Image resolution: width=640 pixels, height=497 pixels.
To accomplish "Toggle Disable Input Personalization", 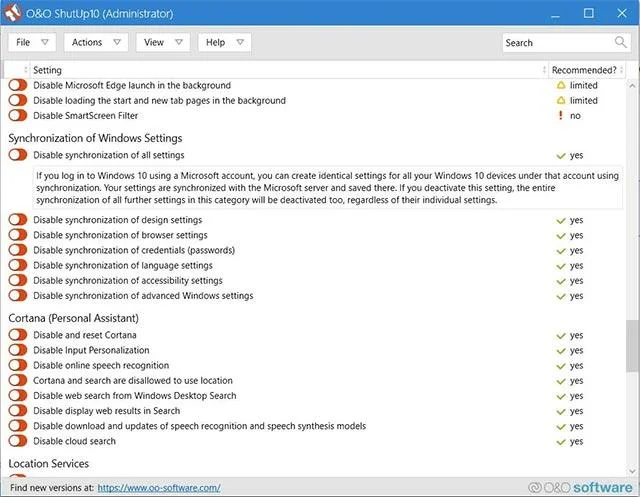I will (x=18, y=350).
